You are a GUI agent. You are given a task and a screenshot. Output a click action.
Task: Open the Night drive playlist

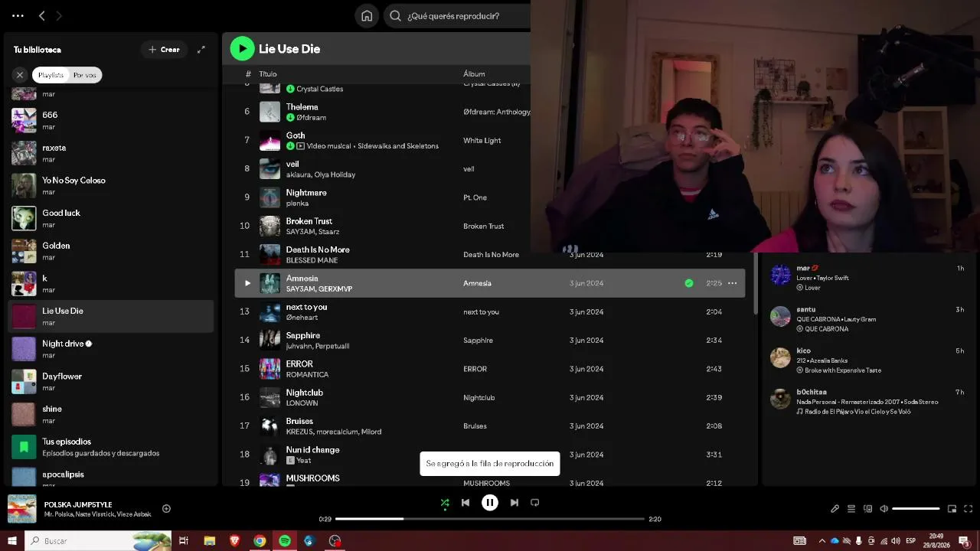click(x=111, y=349)
